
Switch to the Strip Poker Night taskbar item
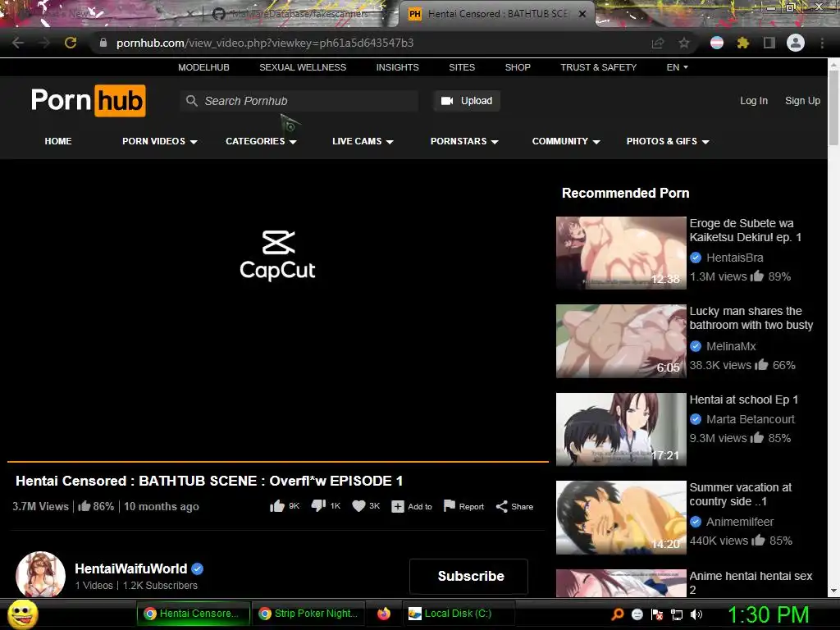pyautogui.click(x=308, y=614)
